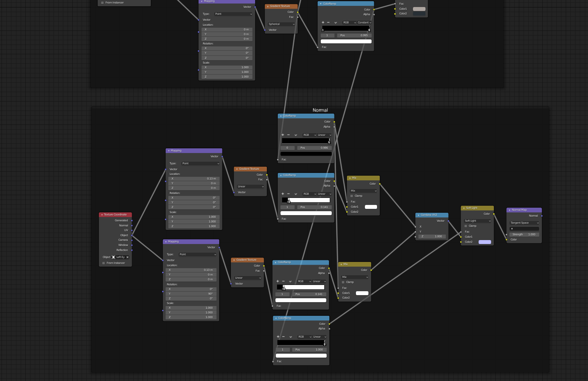Remove a color stop in the ColorRamp with Pos 1.000

[283, 336]
